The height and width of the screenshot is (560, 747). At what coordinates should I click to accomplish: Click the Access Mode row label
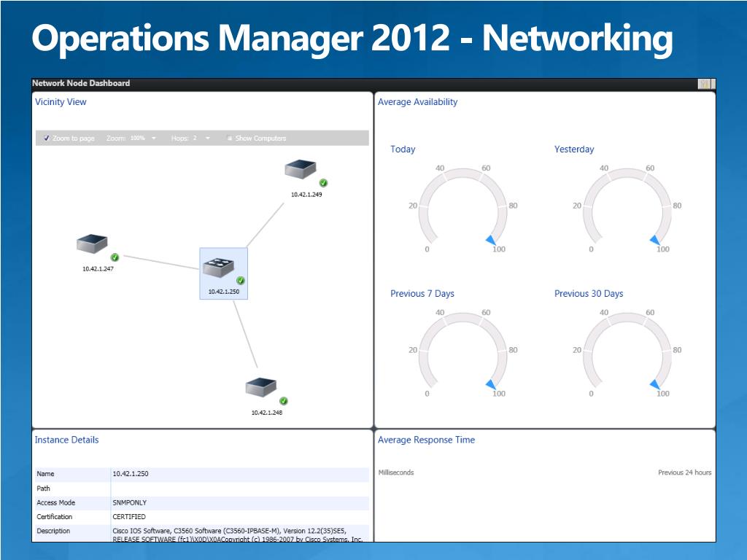click(x=55, y=502)
